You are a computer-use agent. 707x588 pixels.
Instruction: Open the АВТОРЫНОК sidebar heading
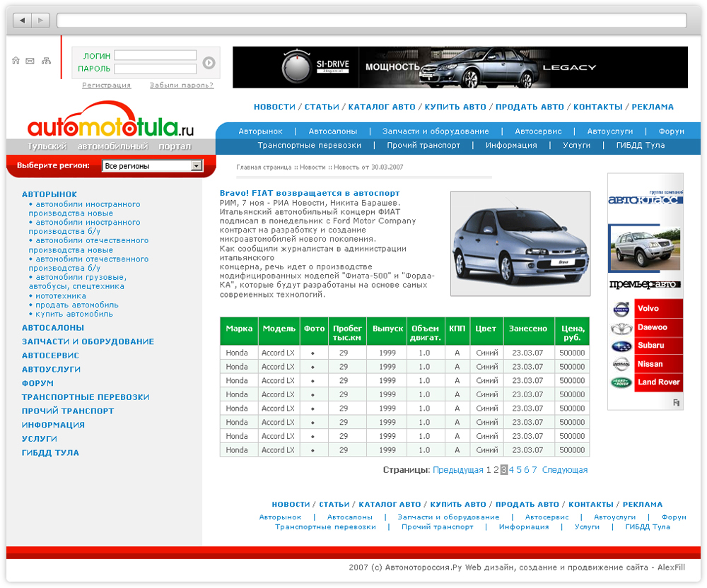coord(49,194)
